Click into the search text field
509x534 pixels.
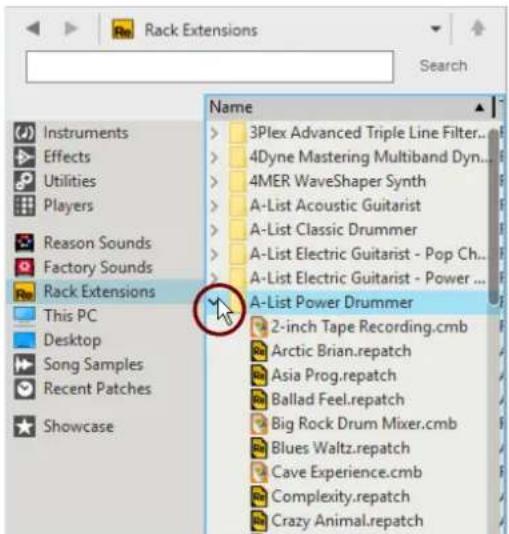click(210, 67)
